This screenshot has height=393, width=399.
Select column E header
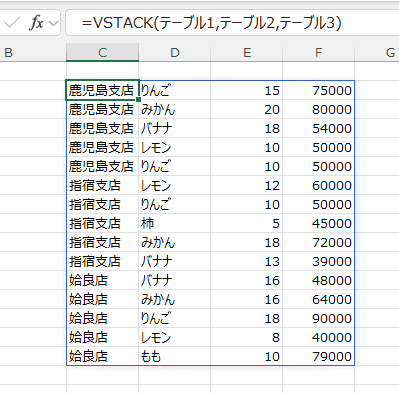click(247, 52)
